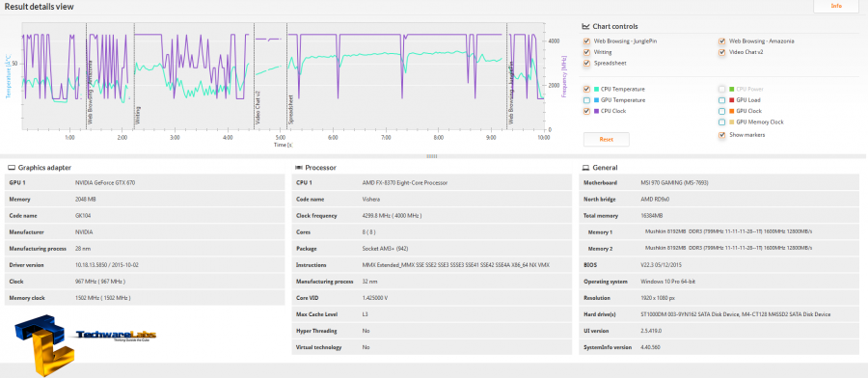Click the splitter handle below the chart
The height and width of the screenshot is (378, 868).
(x=432, y=156)
